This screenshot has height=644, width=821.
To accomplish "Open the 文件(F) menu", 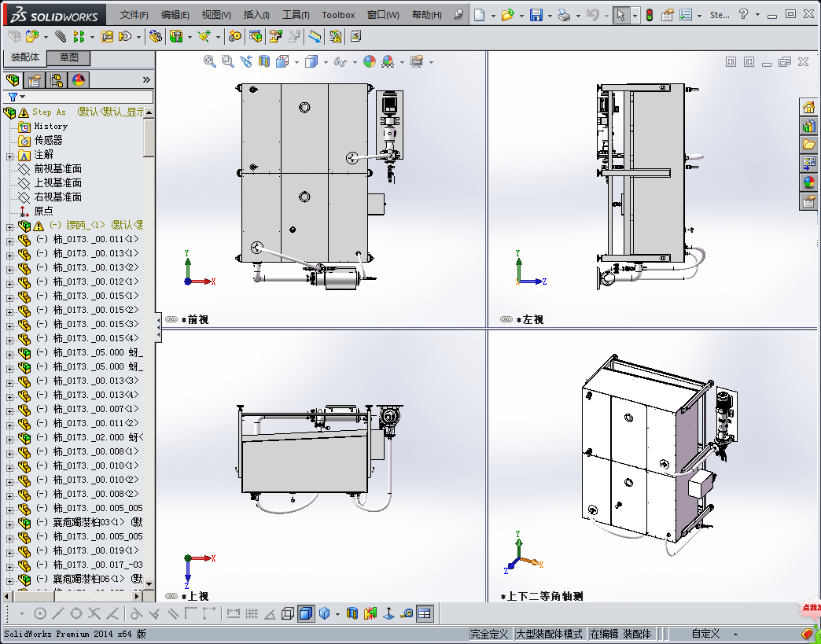I will coord(134,15).
